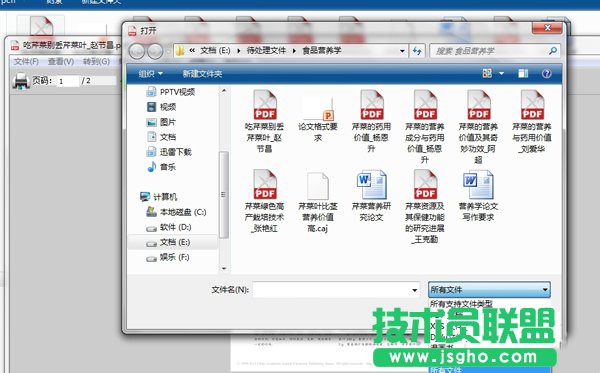Open 图片 library in navigation pane

tap(161, 122)
